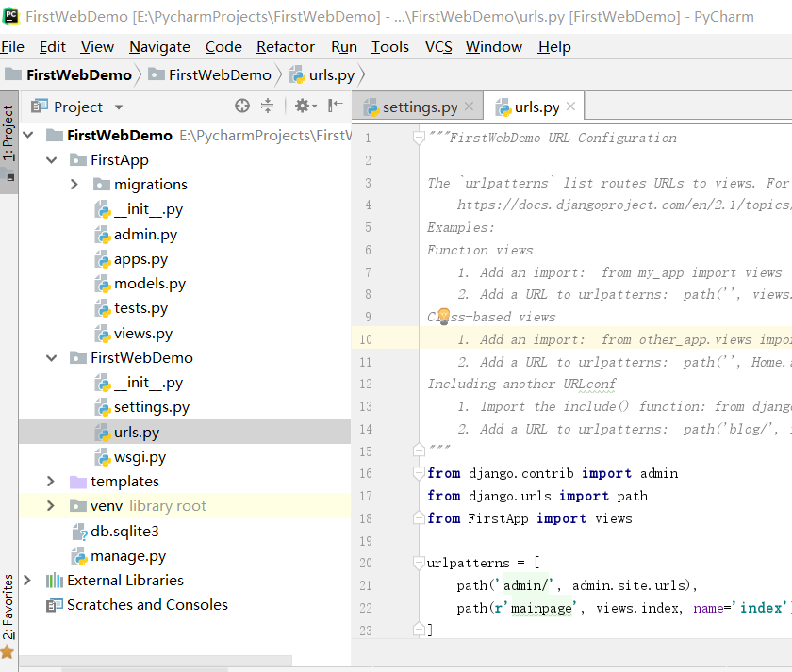Expand External Libraries node

[x=27, y=581]
